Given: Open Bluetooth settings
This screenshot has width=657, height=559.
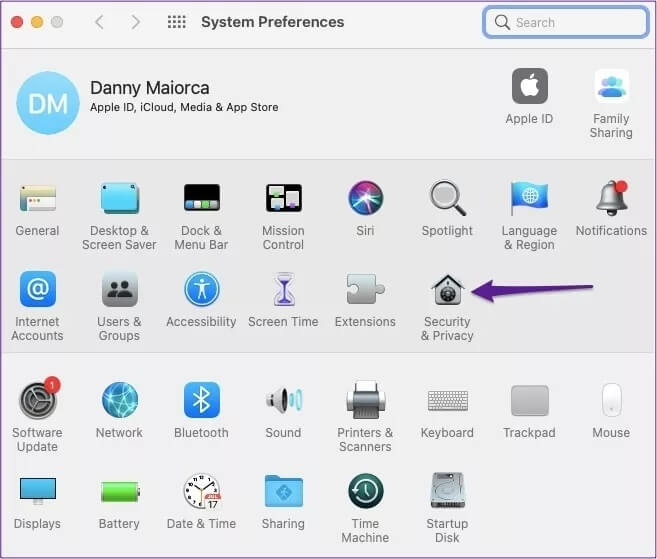Looking at the screenshot, I should 202,400.
